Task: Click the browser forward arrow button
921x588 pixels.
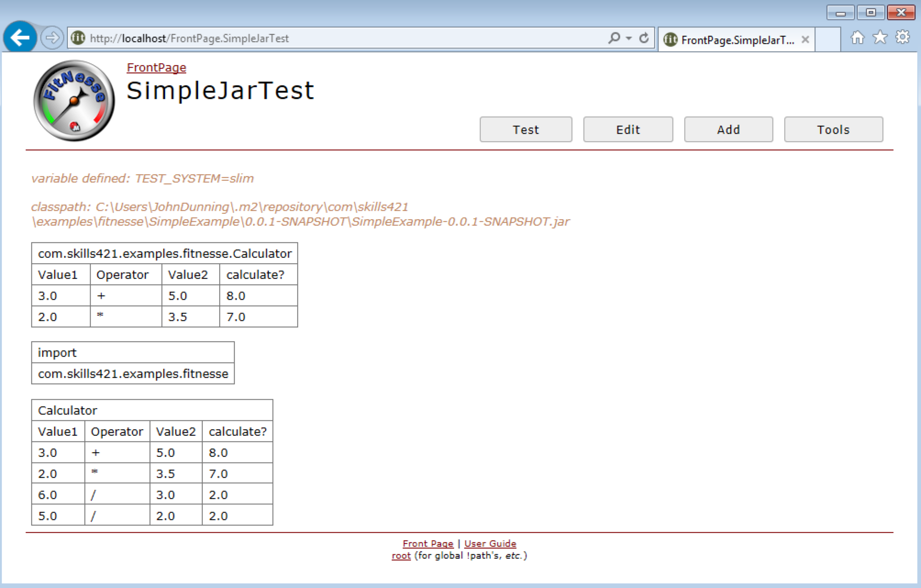Action: point(52,38)
